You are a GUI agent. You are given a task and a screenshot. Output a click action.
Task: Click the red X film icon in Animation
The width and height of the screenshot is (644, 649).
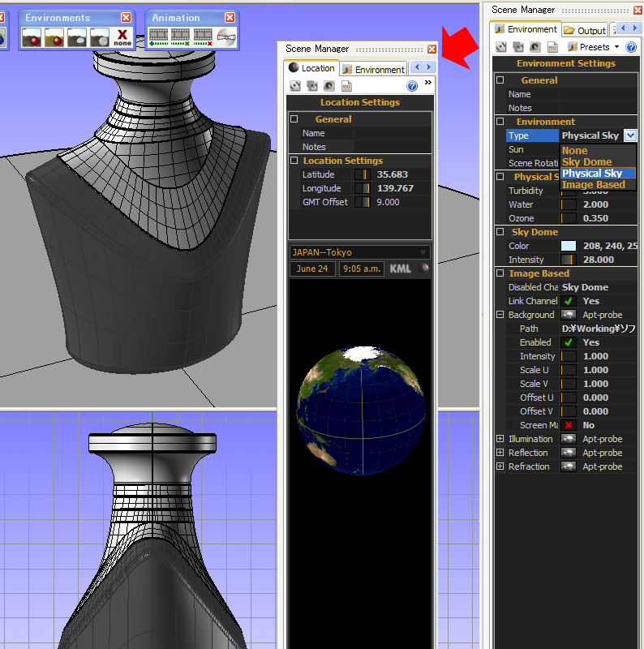[x=203, y=37]
